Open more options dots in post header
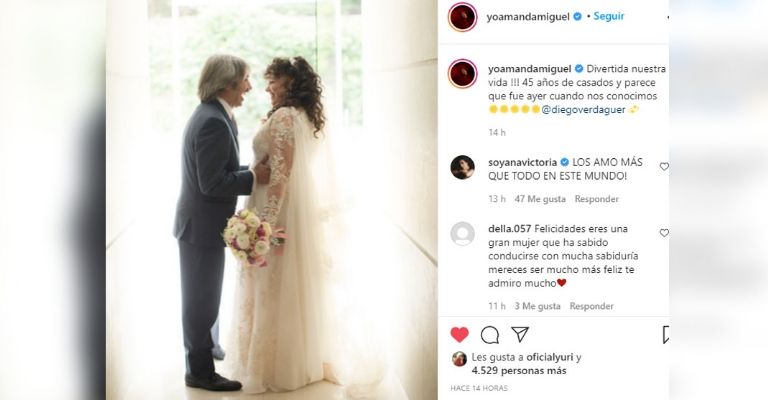The image size is (768, 400). tap(668, 17)
